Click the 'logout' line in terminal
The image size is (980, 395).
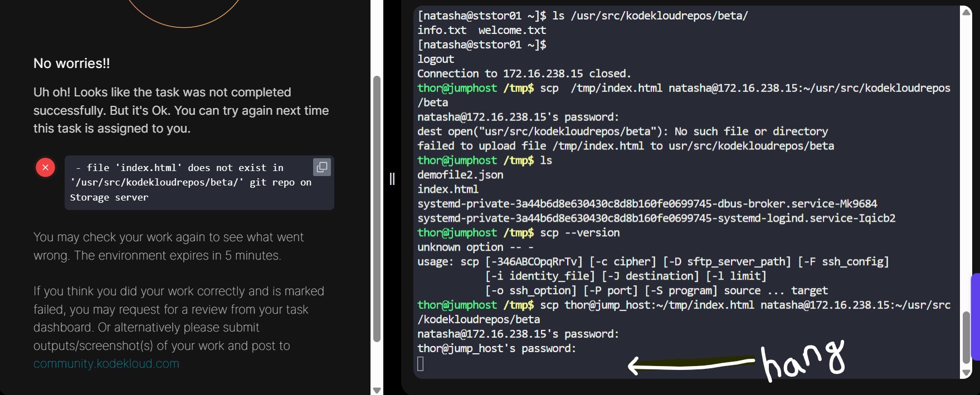[x=436, y=59]
